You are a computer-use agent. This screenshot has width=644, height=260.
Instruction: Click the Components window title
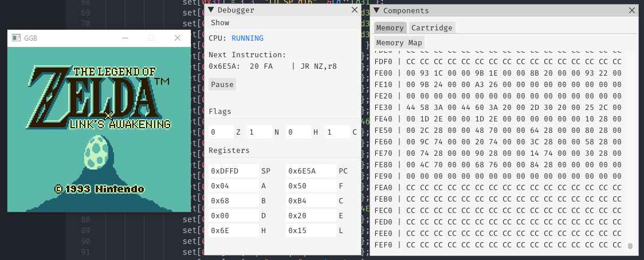coord(406,10)
